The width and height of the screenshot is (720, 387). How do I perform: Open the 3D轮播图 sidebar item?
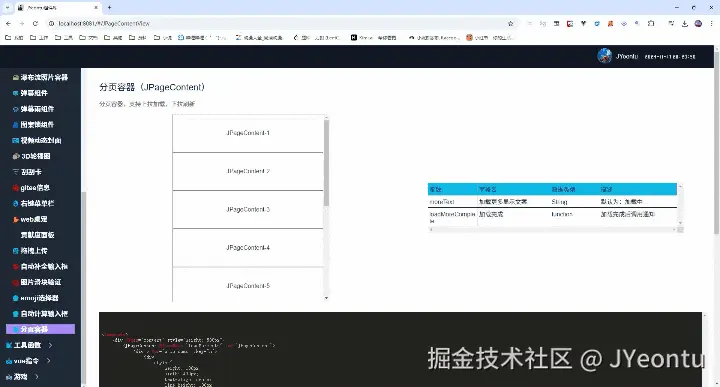click(31, 156)
